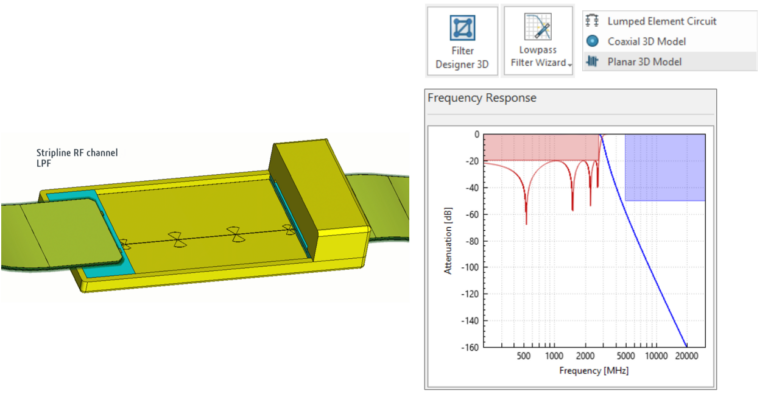Click the Lumped Element Circuit icon
768x394 pixels.
click(x=592, y=21)
